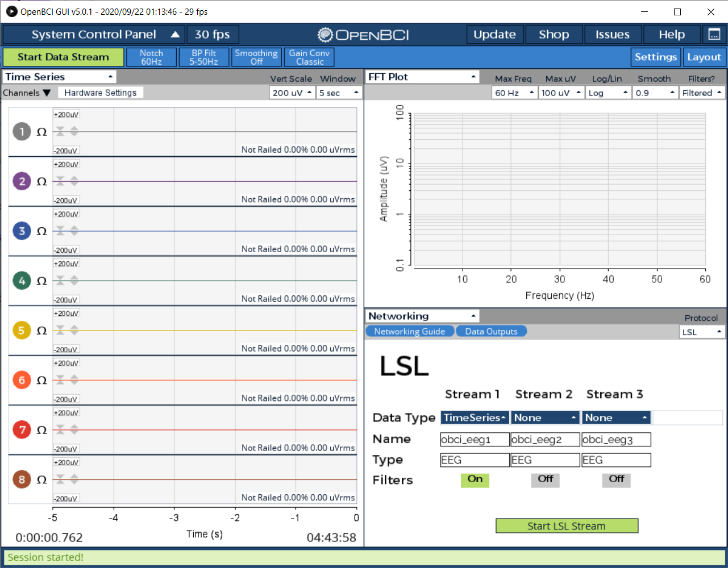Open Stream 1 TimeSeries data type dropdown
This screenshot has height=568, width=728.
[475, 417]
